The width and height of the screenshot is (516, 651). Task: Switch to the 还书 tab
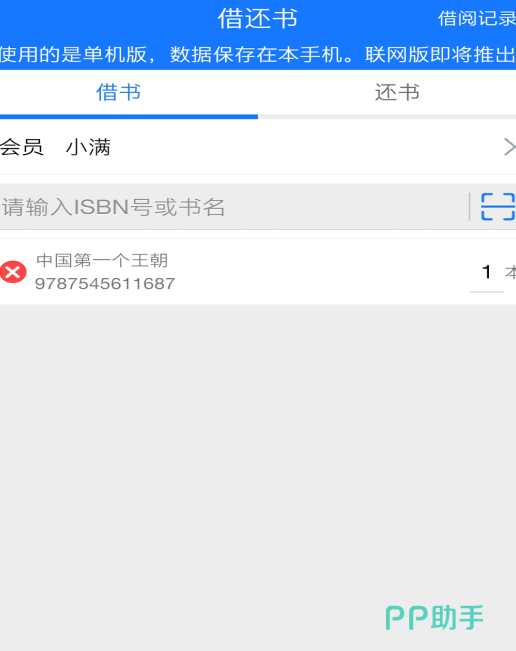397,92
